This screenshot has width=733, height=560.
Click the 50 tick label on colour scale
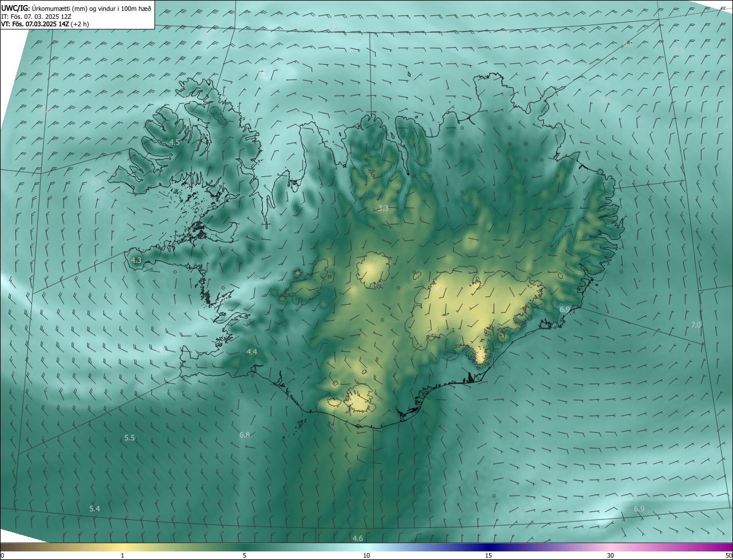(x=728, y=555)
